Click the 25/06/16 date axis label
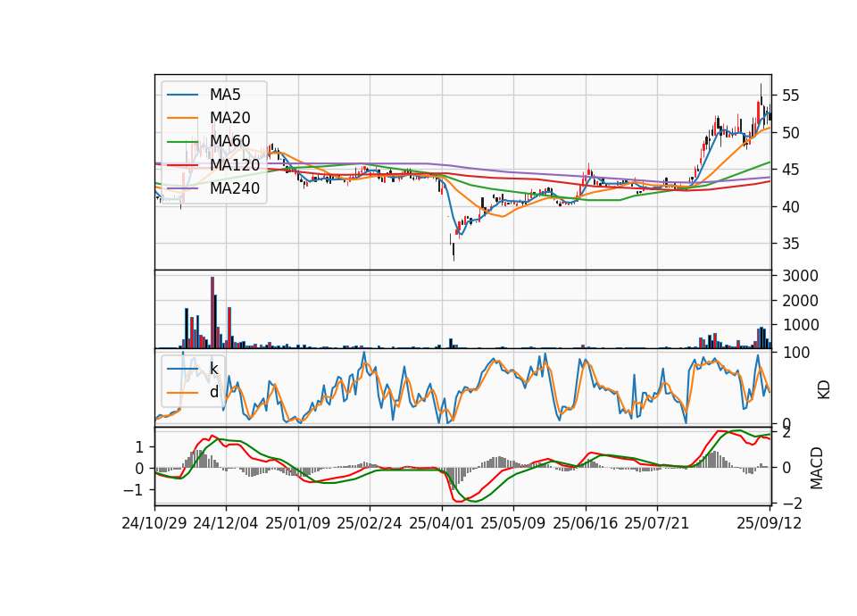 point(586,523)
